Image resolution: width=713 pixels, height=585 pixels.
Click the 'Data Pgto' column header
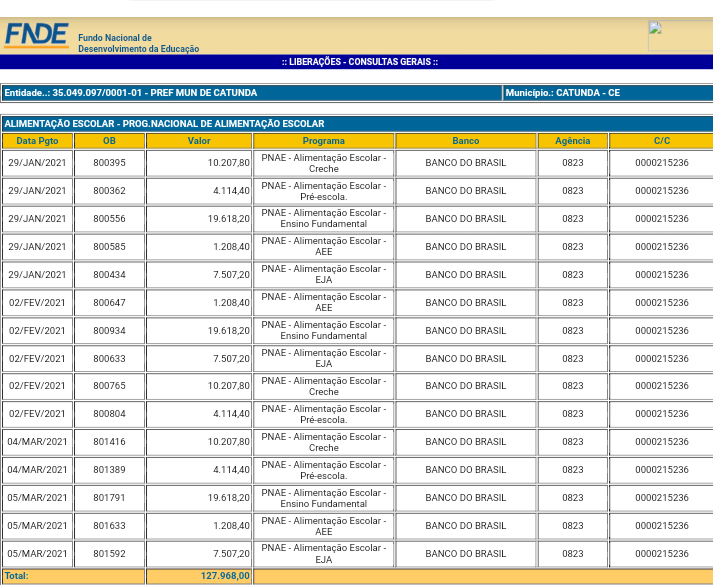coord(37,141)
